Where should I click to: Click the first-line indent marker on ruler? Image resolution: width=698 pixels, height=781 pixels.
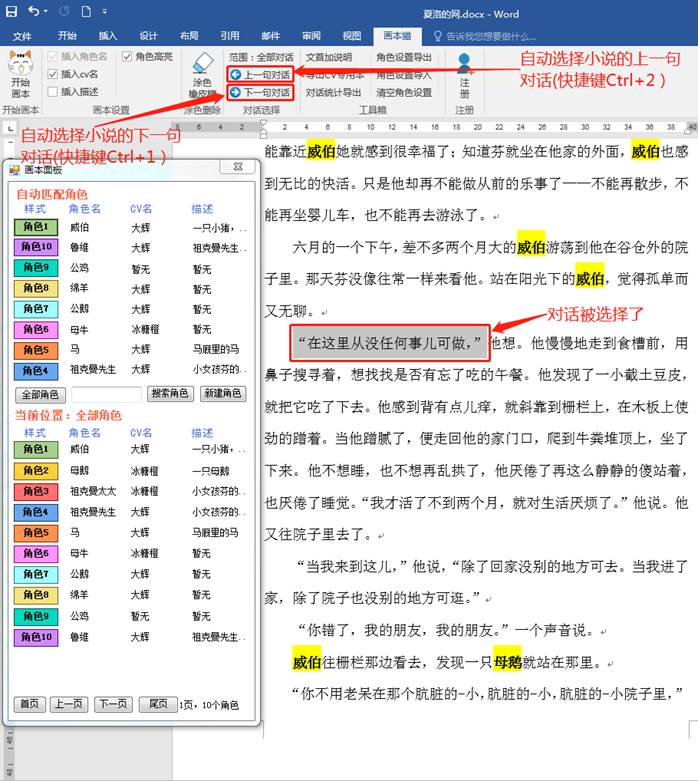click(264, 123)
